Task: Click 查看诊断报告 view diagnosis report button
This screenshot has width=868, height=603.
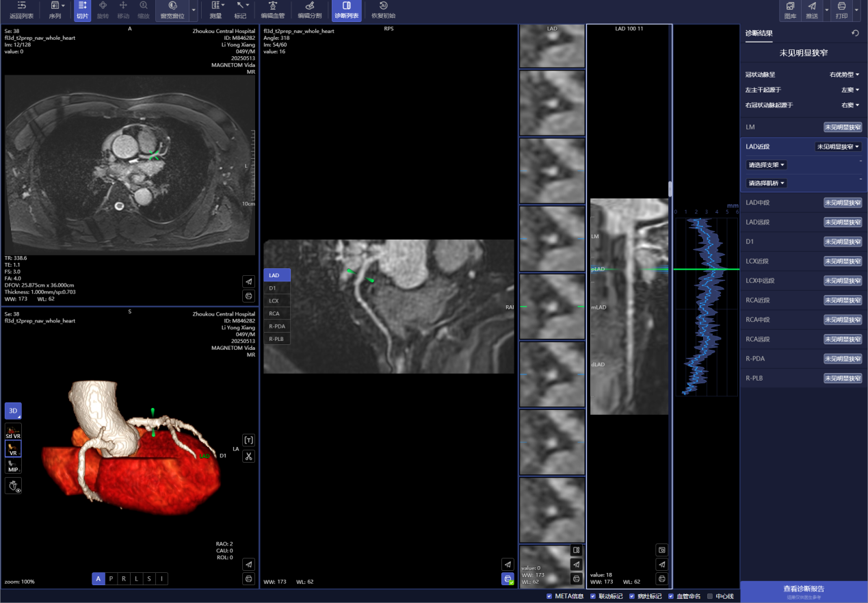Action: click(x=803, y=590)
